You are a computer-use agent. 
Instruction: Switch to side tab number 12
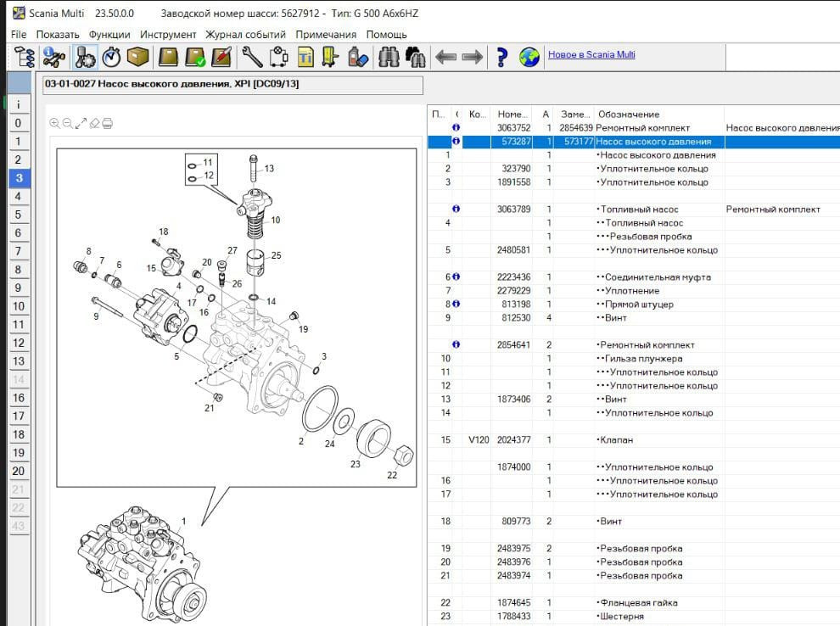pyautogui.click(x=18, y=343)
